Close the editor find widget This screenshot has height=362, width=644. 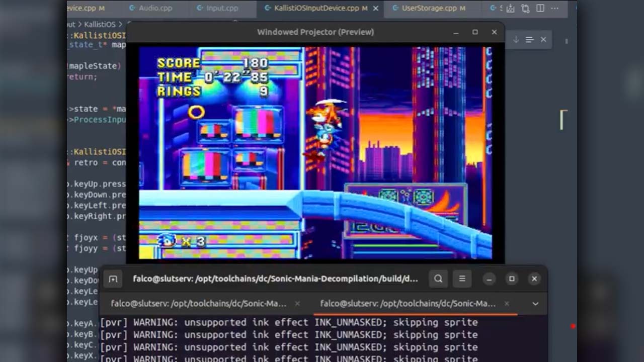point(543,40)
